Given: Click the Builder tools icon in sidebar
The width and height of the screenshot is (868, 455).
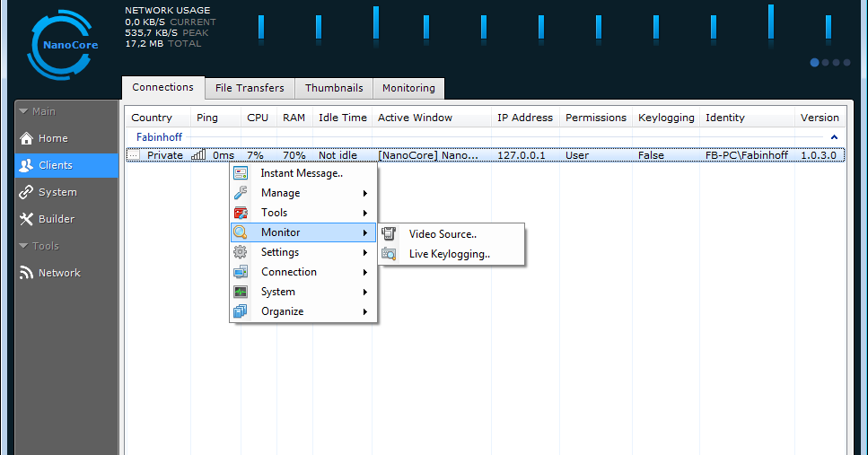Looking at the screenshot, I should click(26, 219).
